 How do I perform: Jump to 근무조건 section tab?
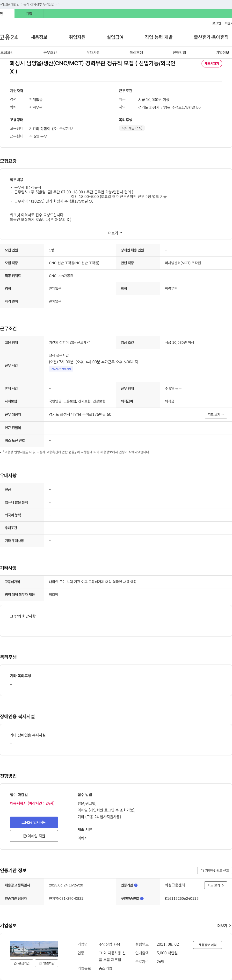click(x=50, y=52)
